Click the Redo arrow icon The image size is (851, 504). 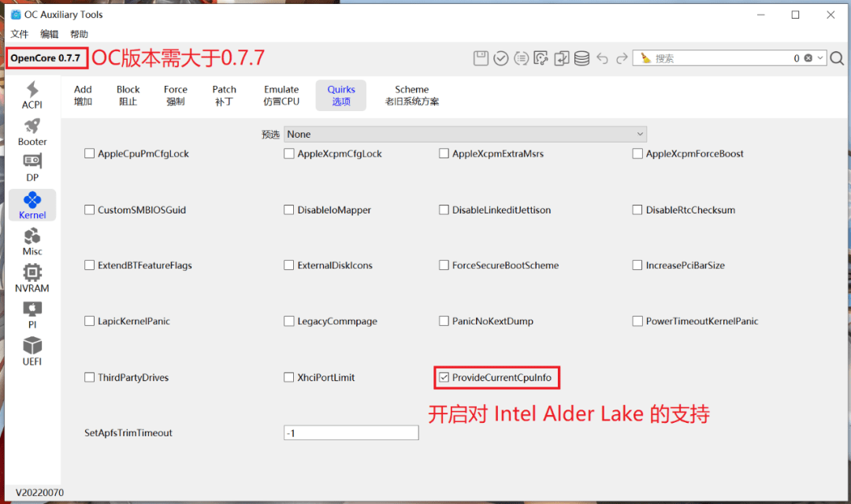tap(622, 58)
